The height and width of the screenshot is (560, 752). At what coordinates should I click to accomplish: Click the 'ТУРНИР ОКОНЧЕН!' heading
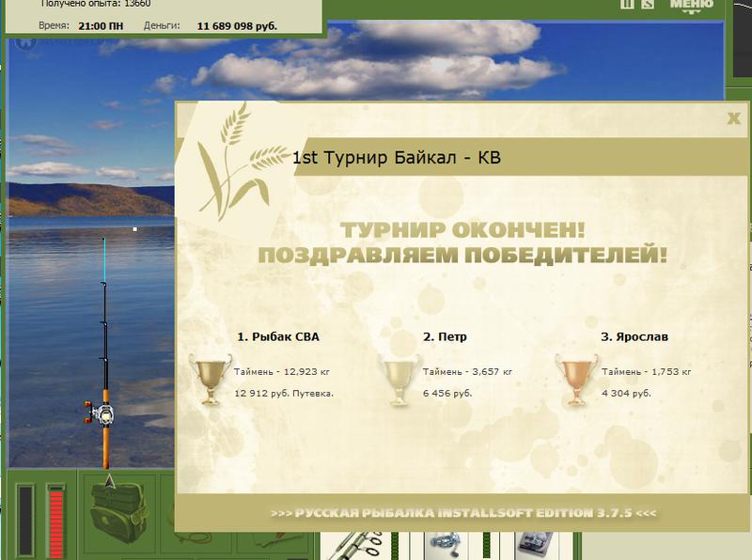pos(462,230)
